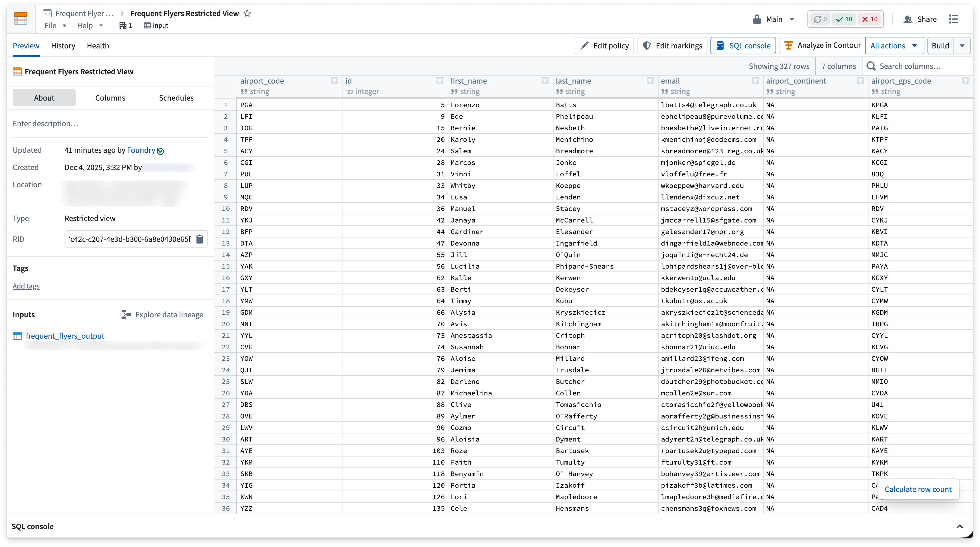Click the YZZ airport code cell
The height and width of the screenshot is (547, 980).
(x=290, y=508)
